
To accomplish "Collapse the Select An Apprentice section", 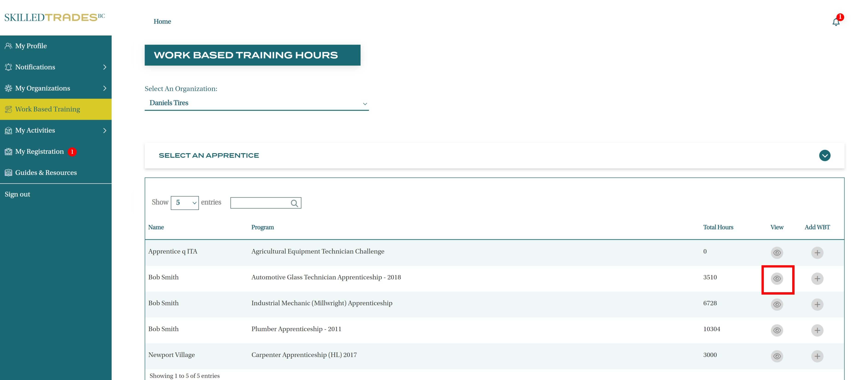I will 824,155.
